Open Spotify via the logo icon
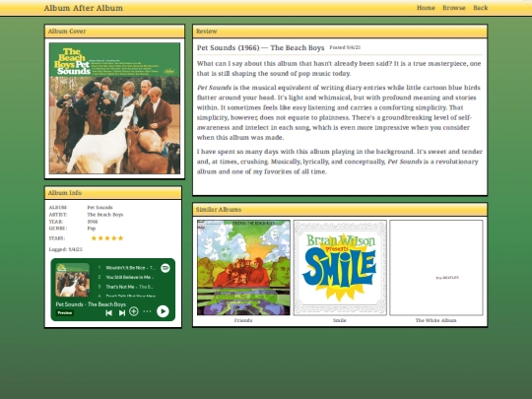 166,268
